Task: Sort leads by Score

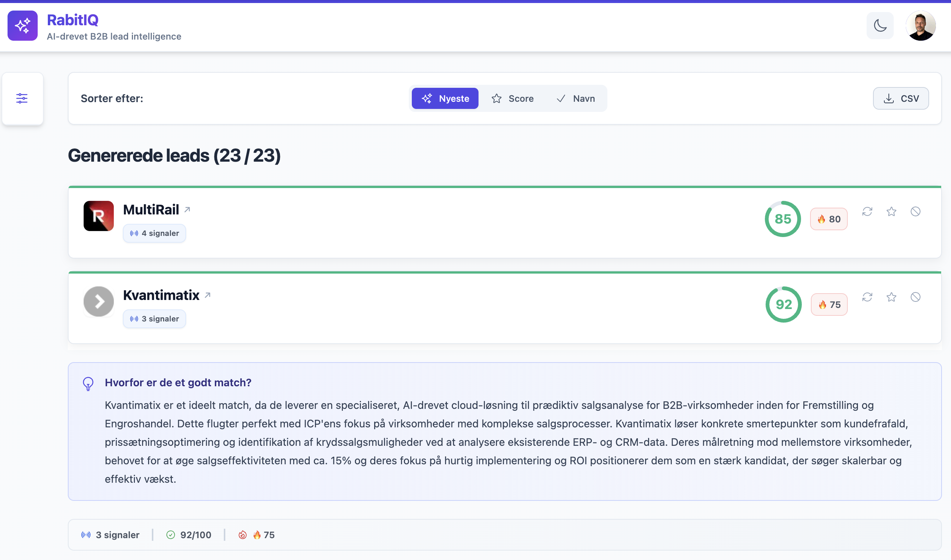Action: click(x=512, y=98)
